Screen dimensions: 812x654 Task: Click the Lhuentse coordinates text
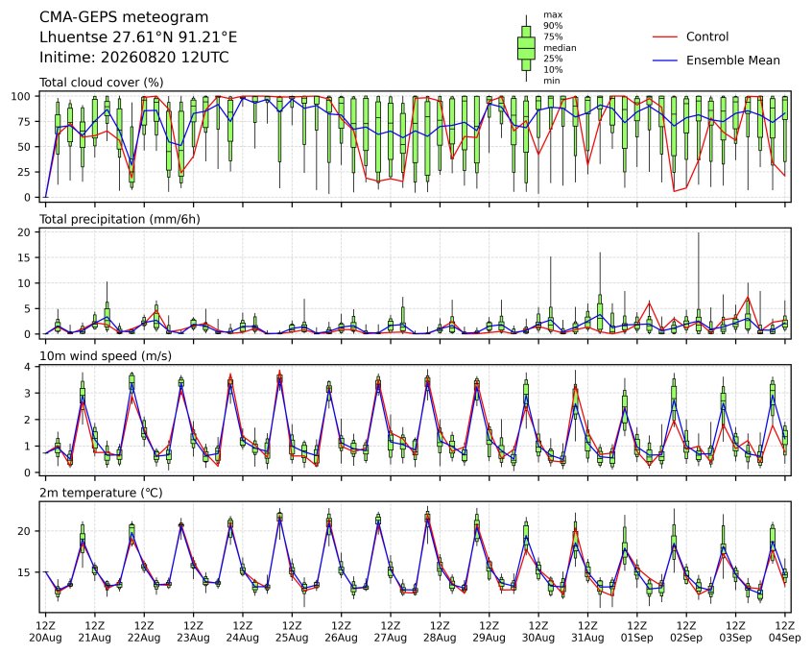pyautogui.click(x=138, y=37)
